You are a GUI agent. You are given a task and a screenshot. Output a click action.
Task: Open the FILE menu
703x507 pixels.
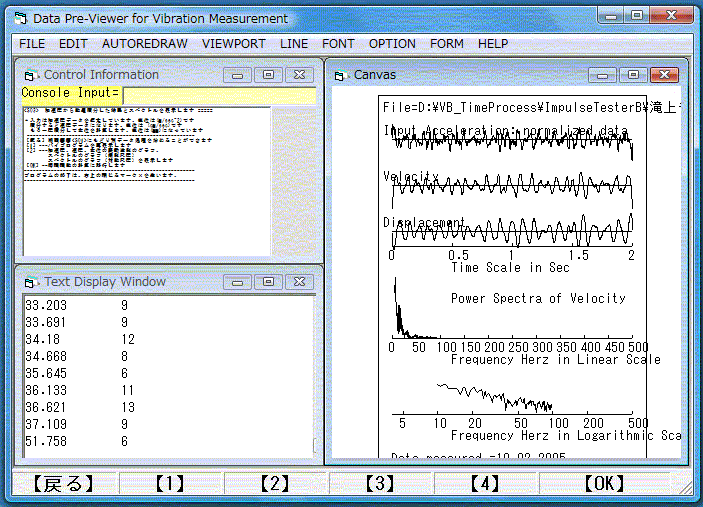[x=32, y=44]
